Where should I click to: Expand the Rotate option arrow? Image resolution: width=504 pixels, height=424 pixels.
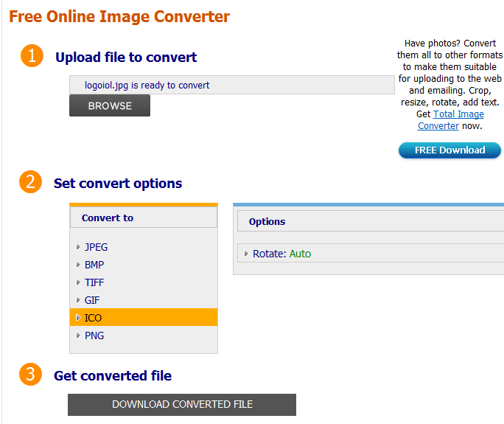[246, 254]
